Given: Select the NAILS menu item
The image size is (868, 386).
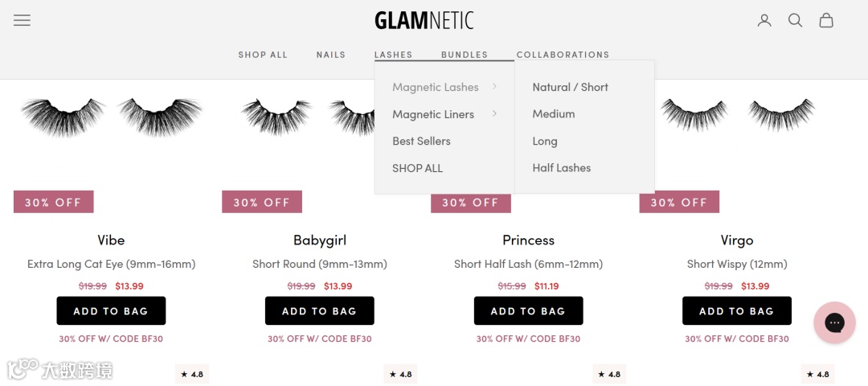Looking at the screenshot, I should [331, 55].
